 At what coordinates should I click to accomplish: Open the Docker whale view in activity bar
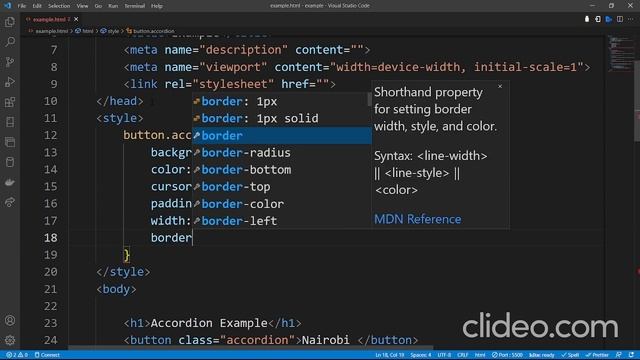click(10, 182)
